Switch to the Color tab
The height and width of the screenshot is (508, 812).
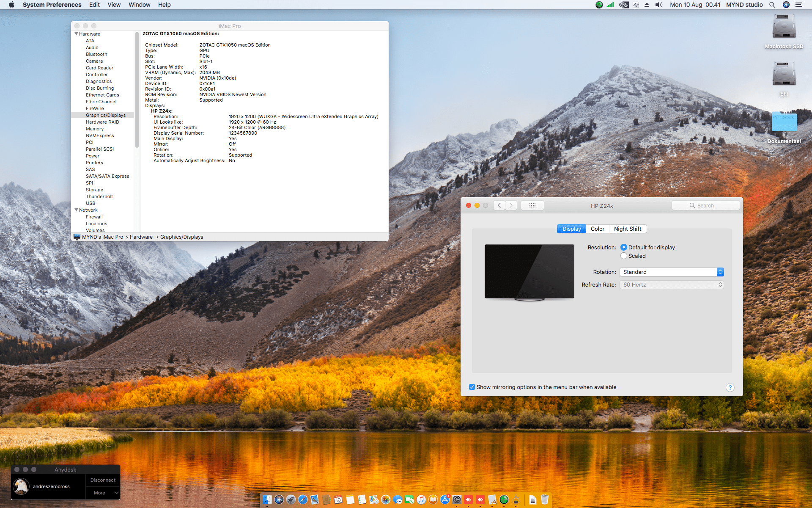click(x=598, y=229)
